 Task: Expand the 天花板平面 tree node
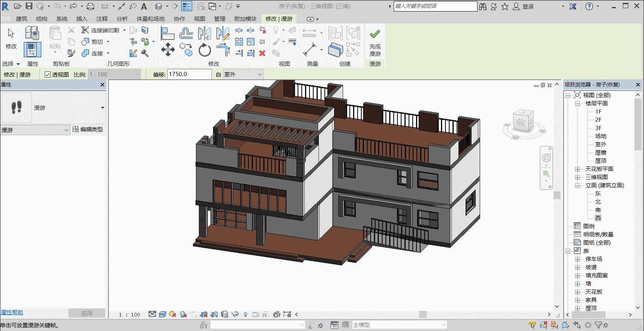[577, 169]
